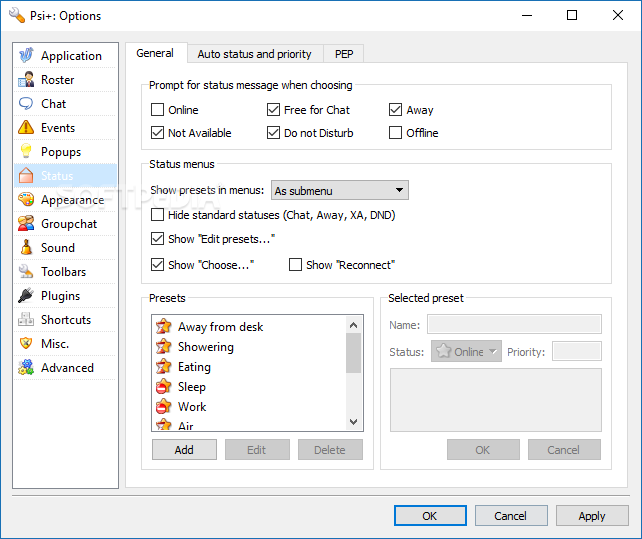Click the Application icon in sidebar

[x=26, y=56]
